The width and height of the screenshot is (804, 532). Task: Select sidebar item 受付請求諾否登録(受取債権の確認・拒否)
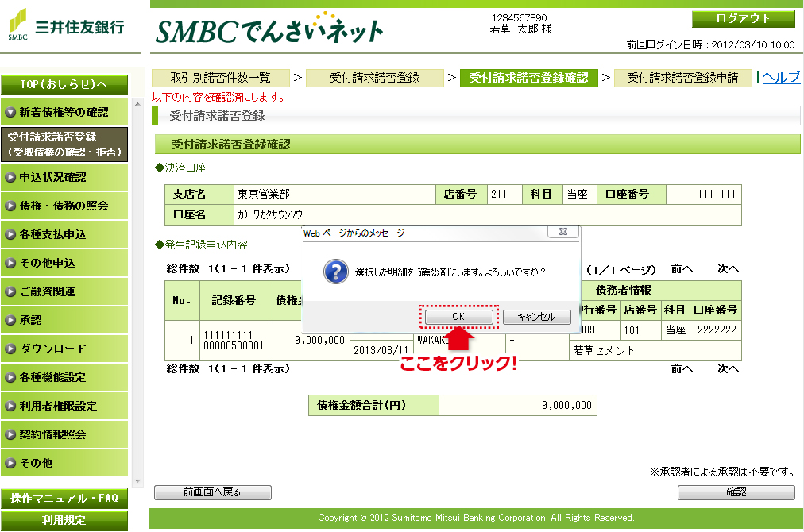(x=64, y=145)
